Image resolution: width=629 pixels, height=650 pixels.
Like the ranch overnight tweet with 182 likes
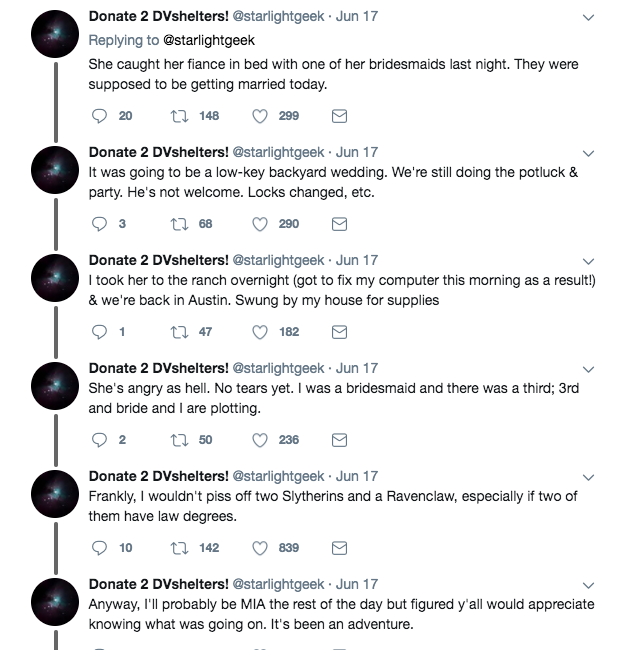coord(260,332)
